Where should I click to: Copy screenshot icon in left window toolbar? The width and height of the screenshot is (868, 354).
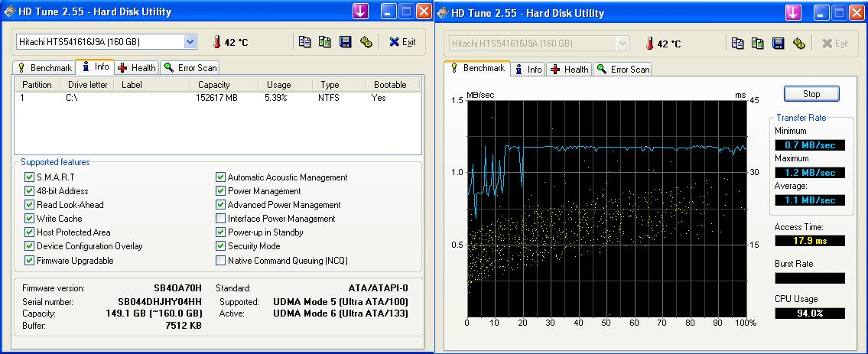pos(325,42)
